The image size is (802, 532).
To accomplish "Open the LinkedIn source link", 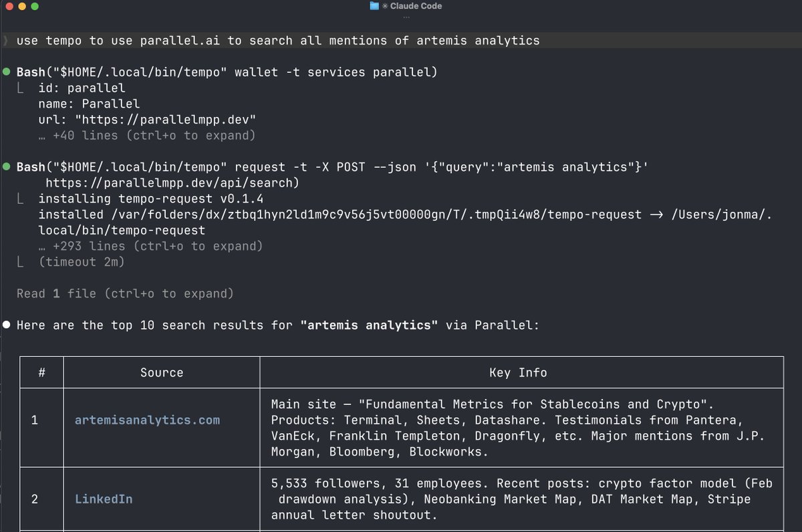I will click(x=104, y=499).
